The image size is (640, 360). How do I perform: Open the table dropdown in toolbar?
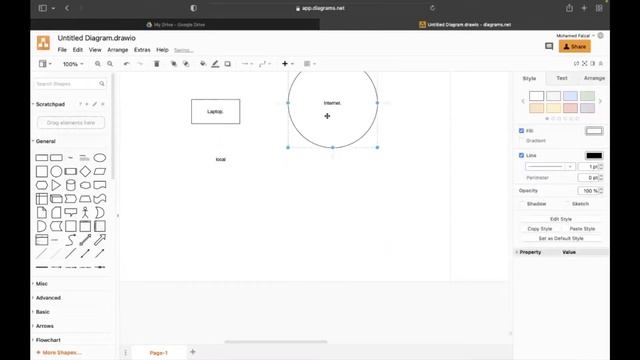(x=310, y=64)
